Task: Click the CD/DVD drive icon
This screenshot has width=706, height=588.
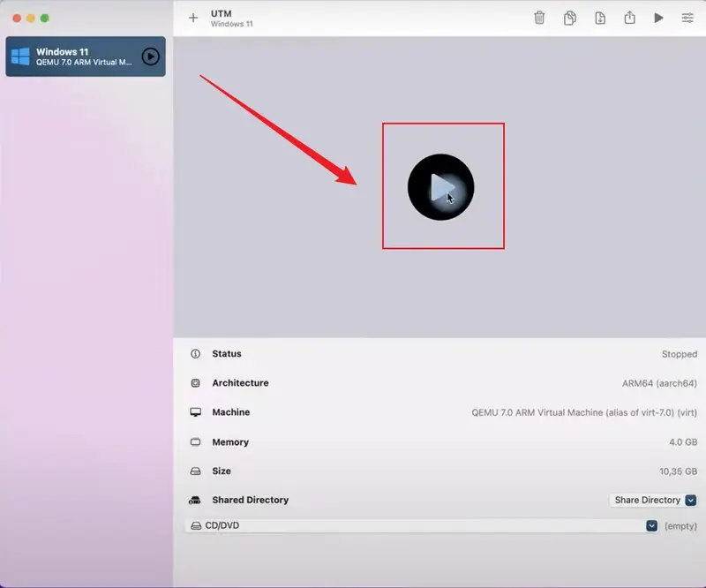Action: [x=196, y=526]
